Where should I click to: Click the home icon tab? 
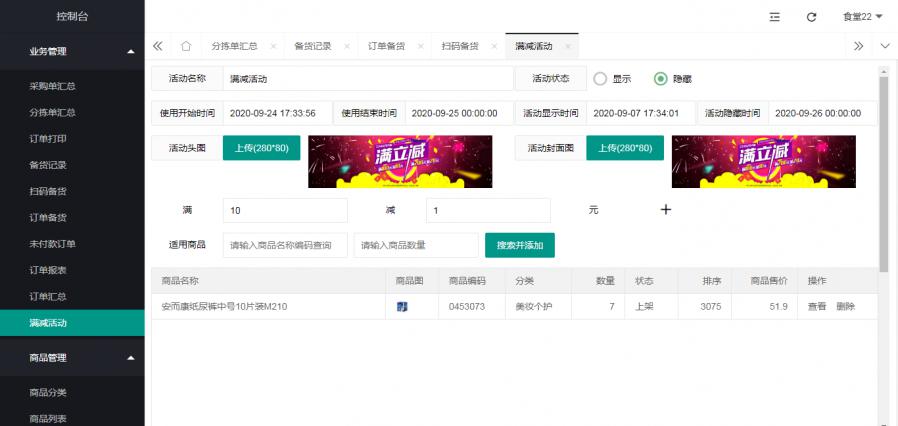click(x=186, y=46)
